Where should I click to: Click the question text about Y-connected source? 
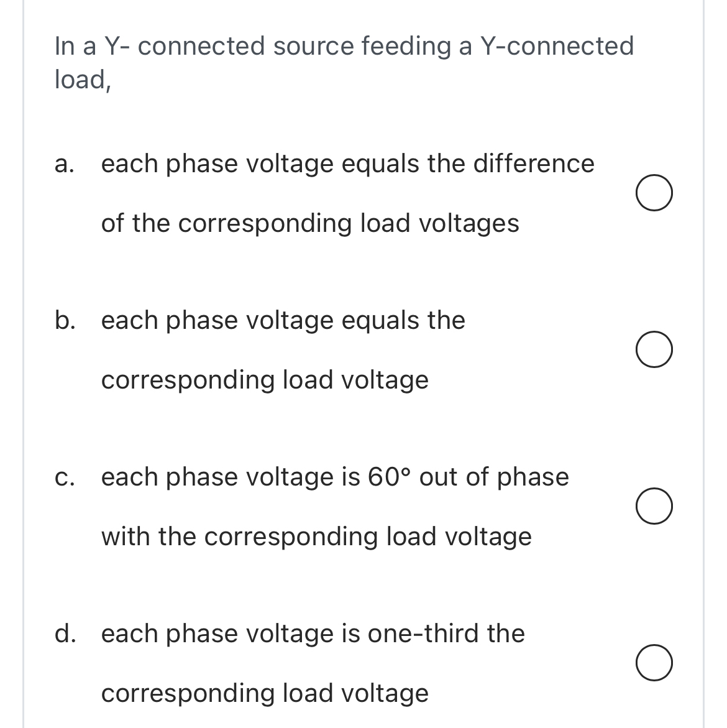click(343, 45)
